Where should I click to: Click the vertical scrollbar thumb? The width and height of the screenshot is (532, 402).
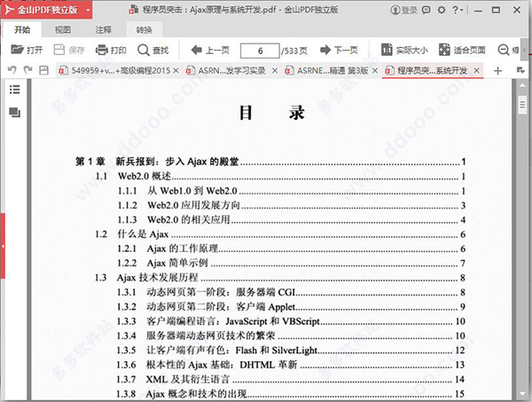coord(522,106)
